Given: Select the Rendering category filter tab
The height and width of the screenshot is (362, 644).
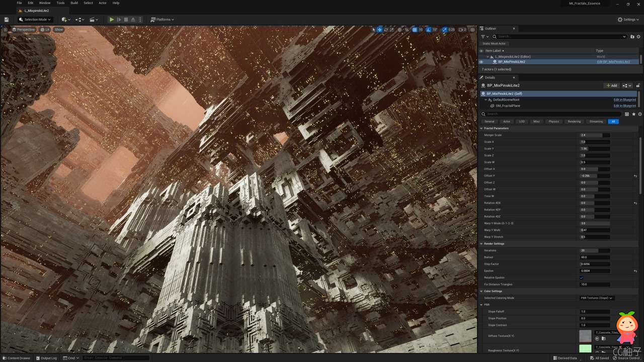Looking at the screenshot, I should (574, 122).
